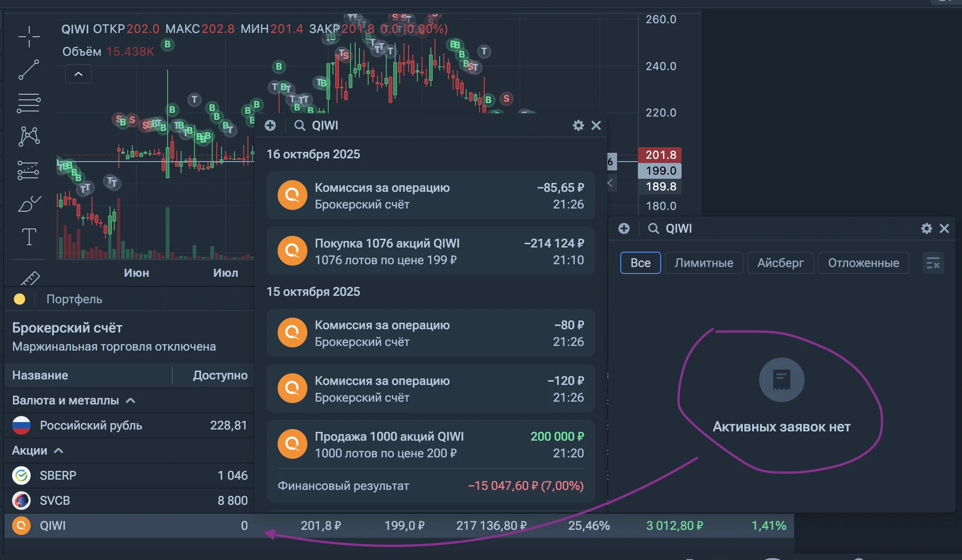Switch to Лимитные orders tab
This screenshot has width=962, height=560.
click(x=704, y=263)
